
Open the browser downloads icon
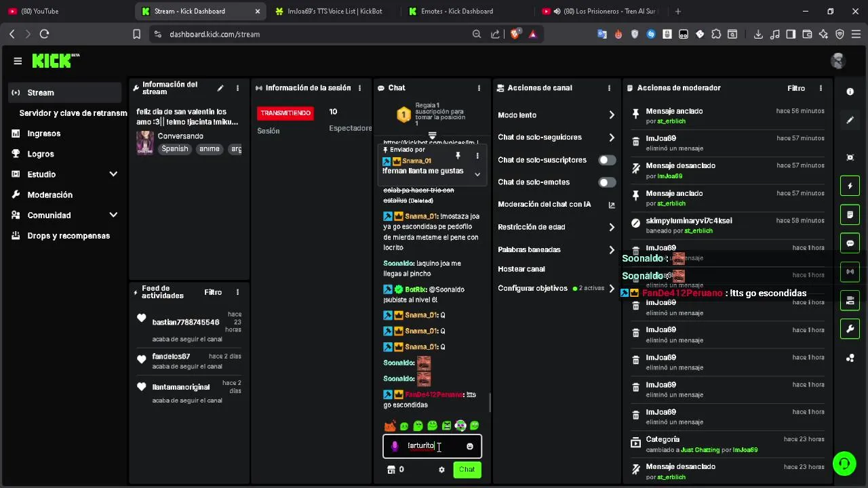pyautogui.click(x=758, y=34)
